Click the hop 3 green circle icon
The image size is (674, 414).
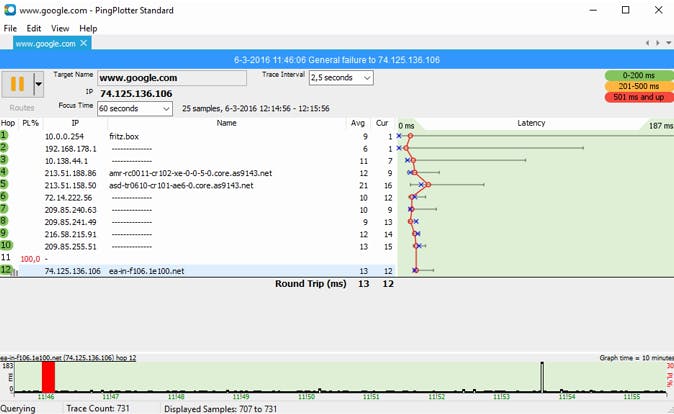pyautogui.click(x=4, y=159)
